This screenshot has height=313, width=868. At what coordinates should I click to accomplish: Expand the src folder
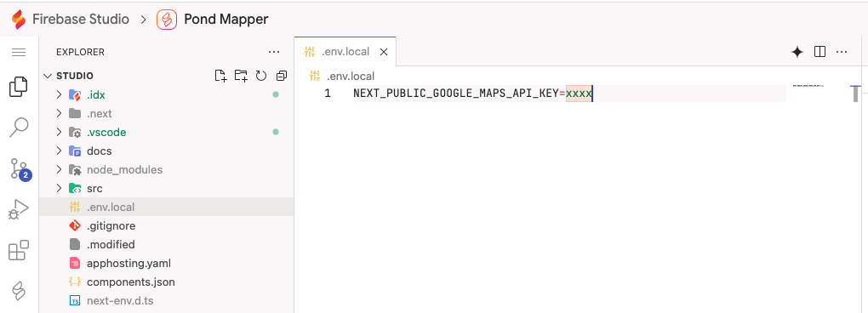point(60,189)
